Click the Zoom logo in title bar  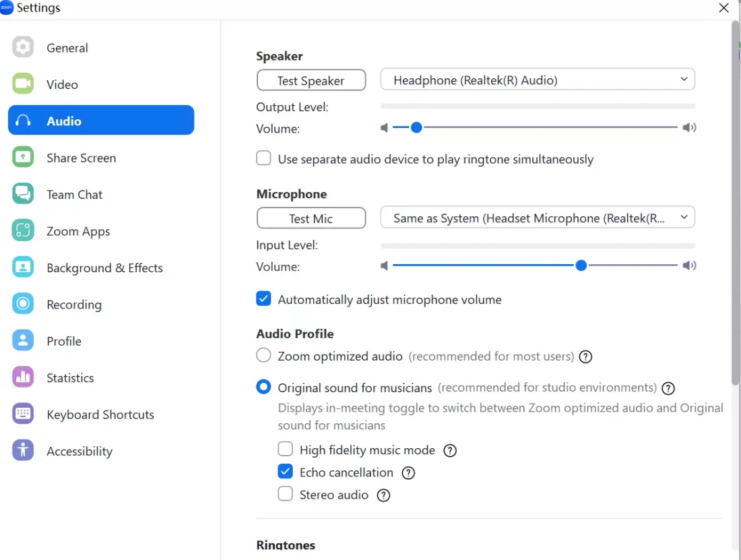(x=6, y=7)
